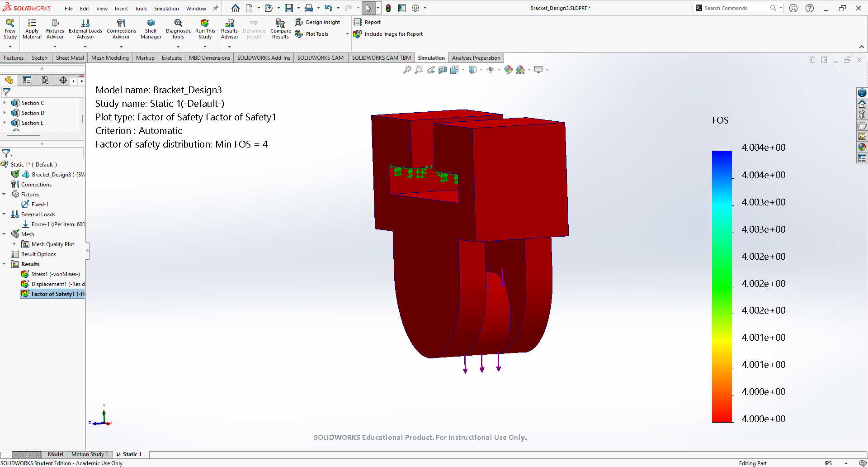Pin the menu bar
The width and height of the screenshot is (868, 467).
(x=216, y=8)
